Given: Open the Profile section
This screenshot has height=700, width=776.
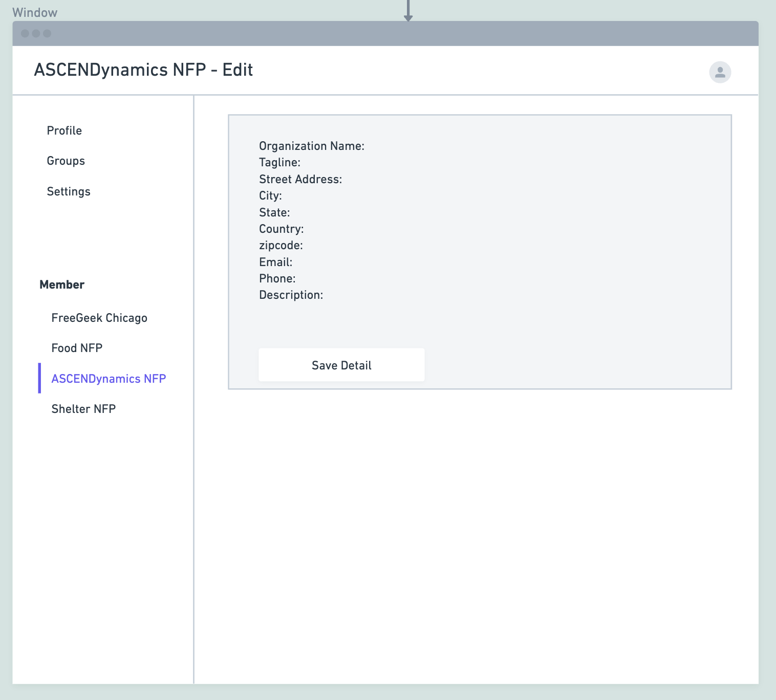Looking at the screenshot, I should (64, 130).
